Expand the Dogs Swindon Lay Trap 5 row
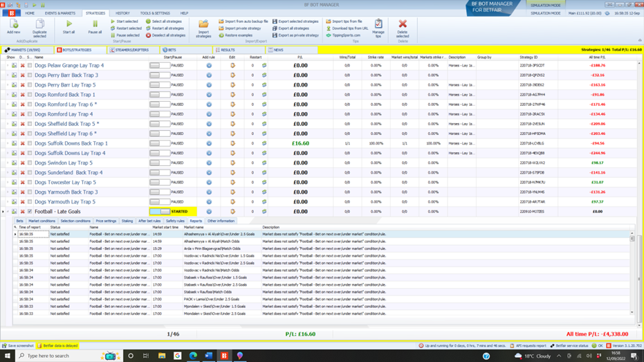Screen dimensions: 644x362 point(8,163)
